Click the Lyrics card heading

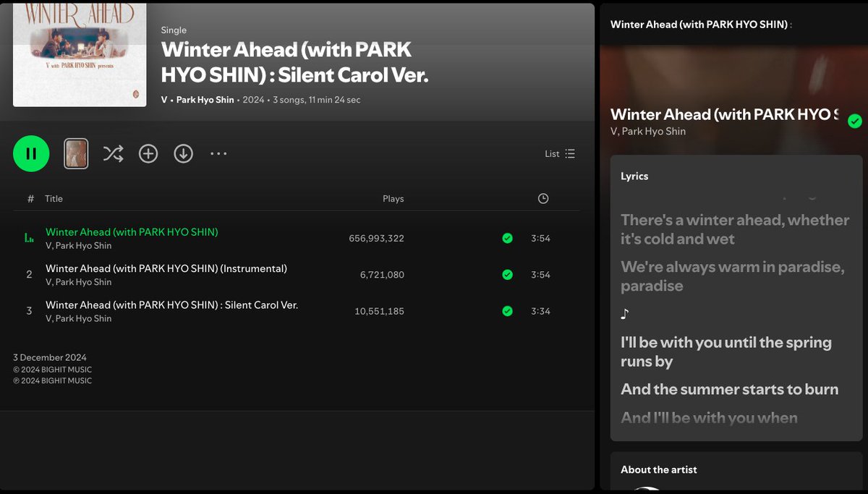point(634,176)
